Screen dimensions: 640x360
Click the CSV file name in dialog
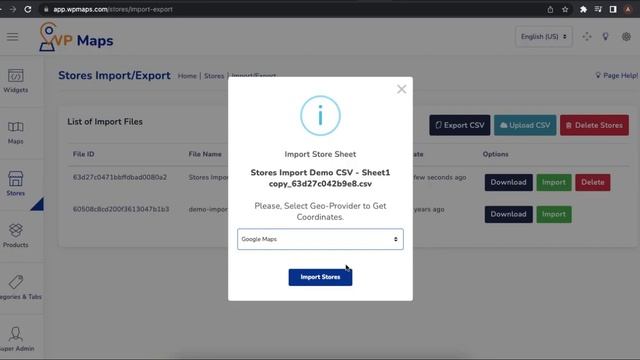(x=320, y=178)
